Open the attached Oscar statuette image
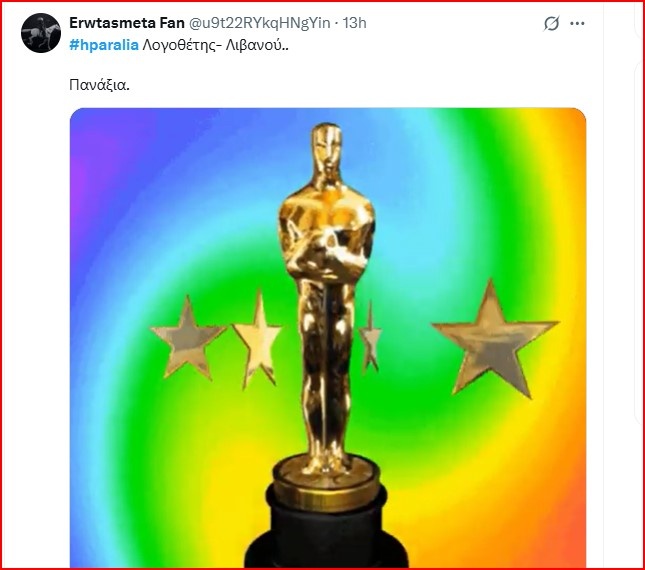 point(327,338)
